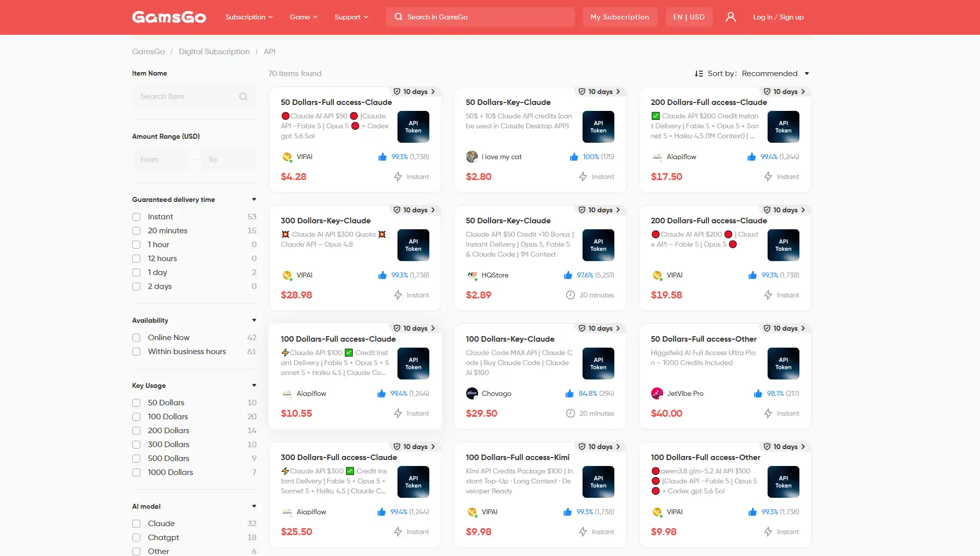
Task: Open API Token thumbnail on $4.28 listing
Action: [413, 127]
